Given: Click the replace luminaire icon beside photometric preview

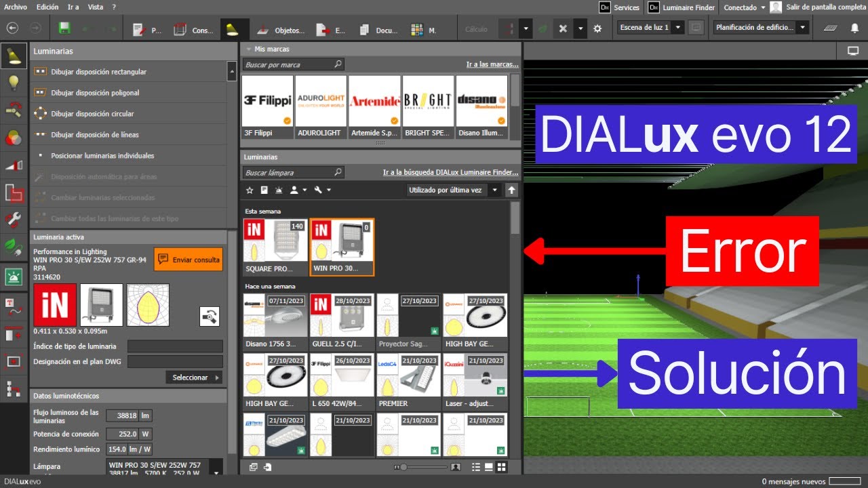Looking at the screenshot, I should point(210,316).
